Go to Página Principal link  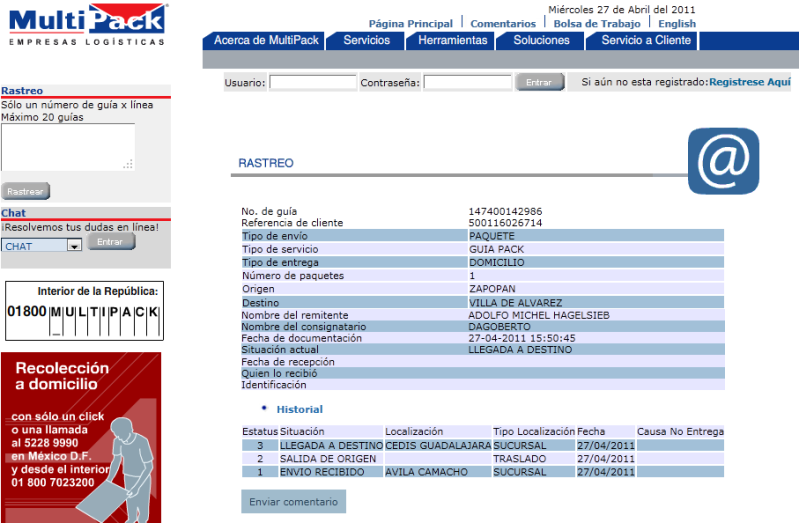(x=410, y=23)
